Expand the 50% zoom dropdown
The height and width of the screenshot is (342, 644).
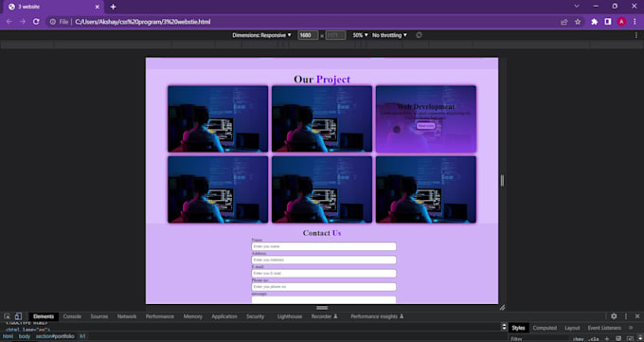point(360,35)
